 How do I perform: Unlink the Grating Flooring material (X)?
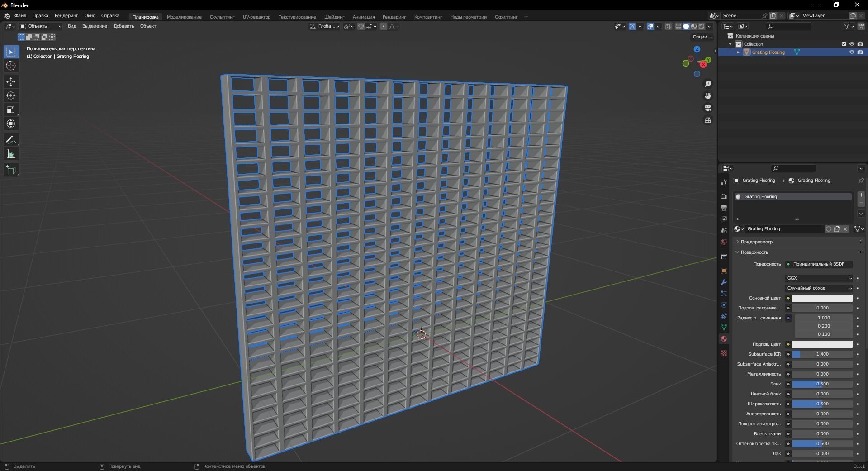click(x=845, y=229)
